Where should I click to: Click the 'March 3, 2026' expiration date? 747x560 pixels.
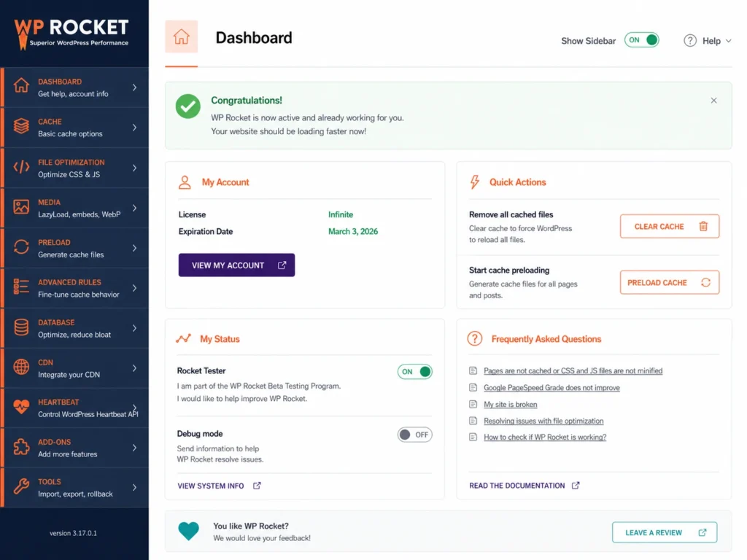coord(353,231)
